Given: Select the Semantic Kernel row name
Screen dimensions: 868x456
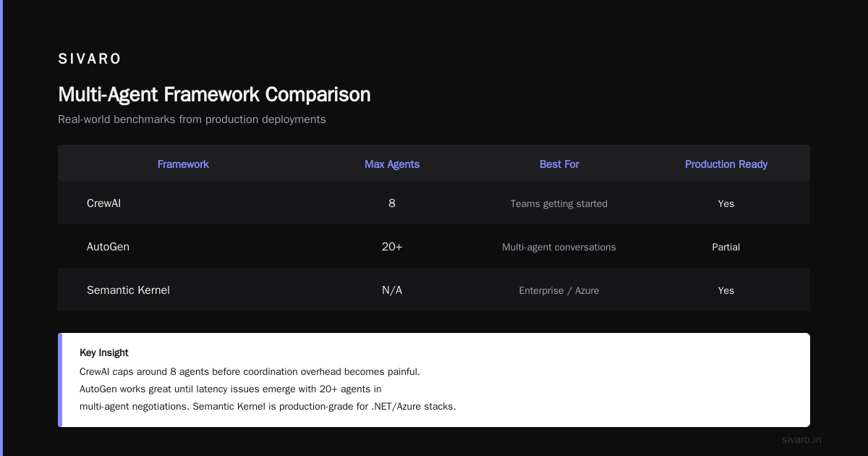Looking at the screenshot, I should click(x=128, y=290).
